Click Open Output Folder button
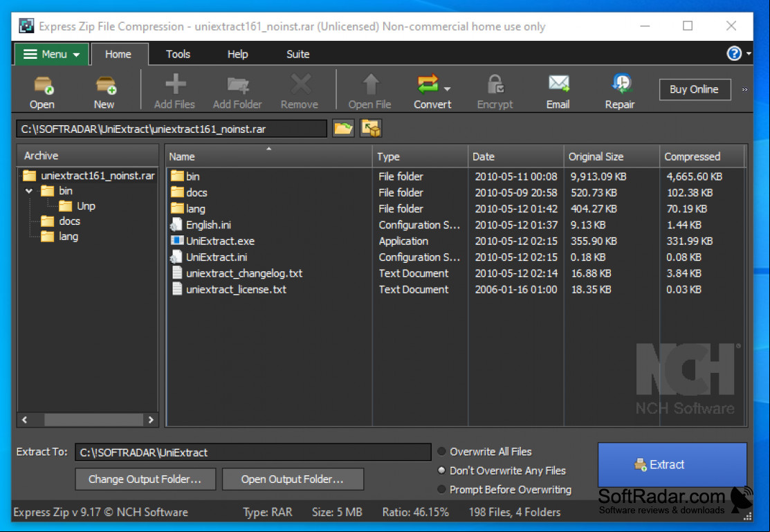The image size is (770, 532). coord(293,479)
